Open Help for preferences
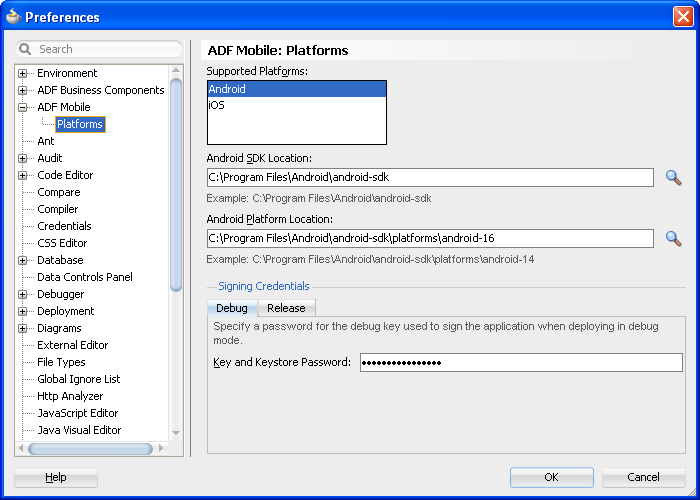 (56, 477)
